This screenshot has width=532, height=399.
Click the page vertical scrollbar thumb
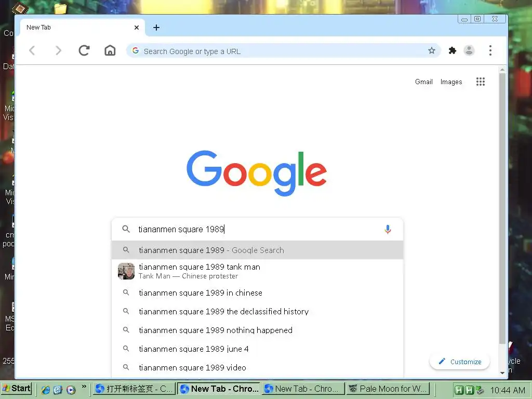(x=502, y=208)
